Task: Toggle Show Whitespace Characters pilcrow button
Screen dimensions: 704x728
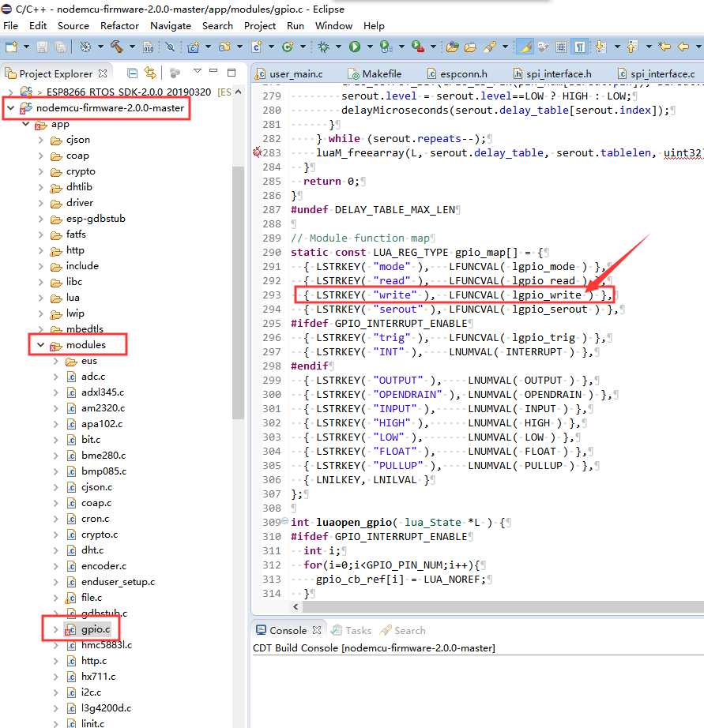Action: coord(581,47)
